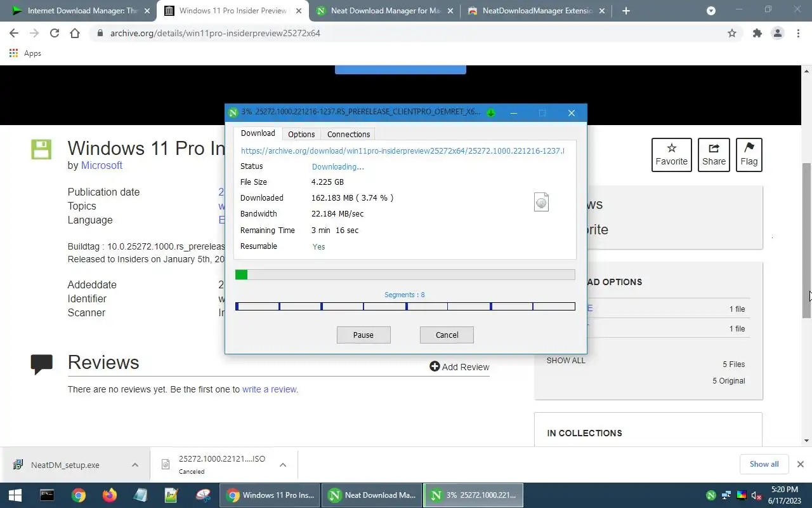The width and height of the screenshot is (812, 508).
Task: Open the paint-like app taskbar icon
Action: click(203, 495)
